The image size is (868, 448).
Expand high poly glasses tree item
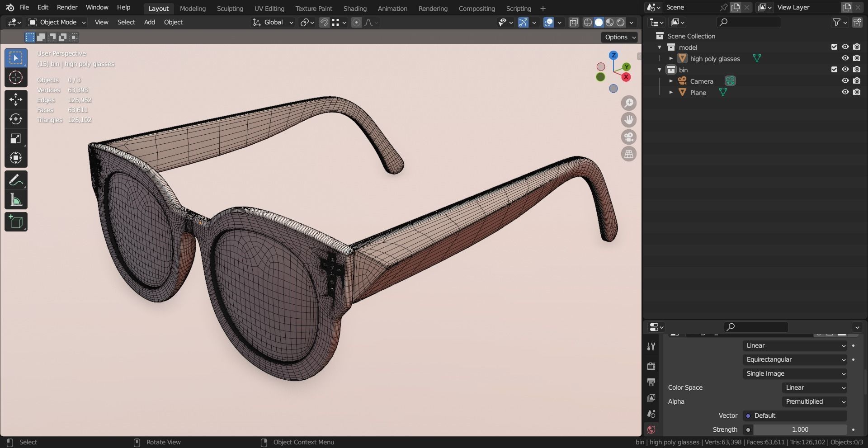pyautogui.click(x=671, y=58)
